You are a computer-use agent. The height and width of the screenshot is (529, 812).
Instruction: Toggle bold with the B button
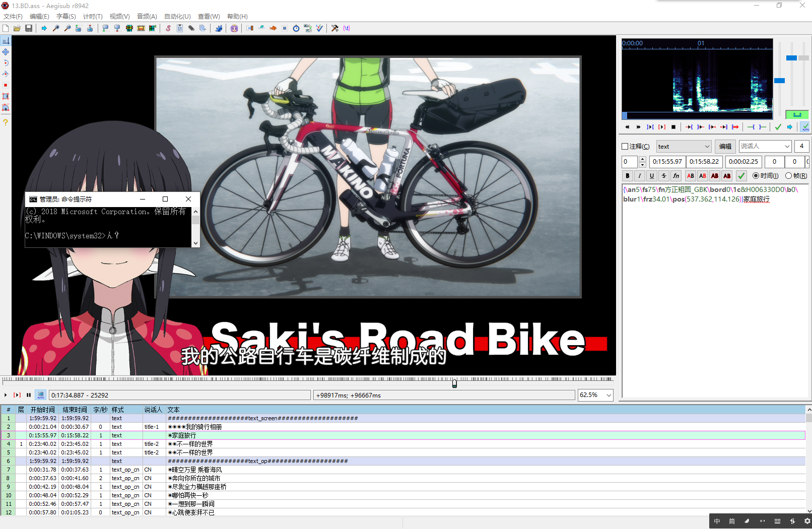[628, 176]
